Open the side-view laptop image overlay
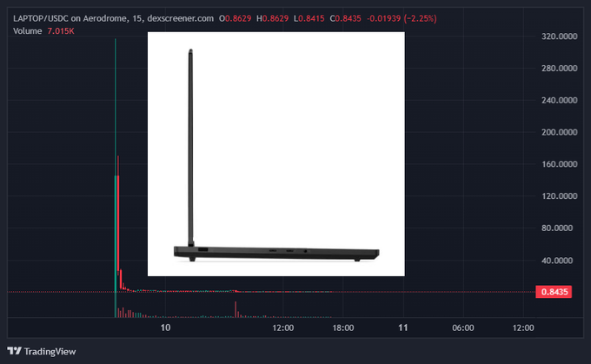Image resolution: width=591 pixels, height=364 pixels. (276, 154)
